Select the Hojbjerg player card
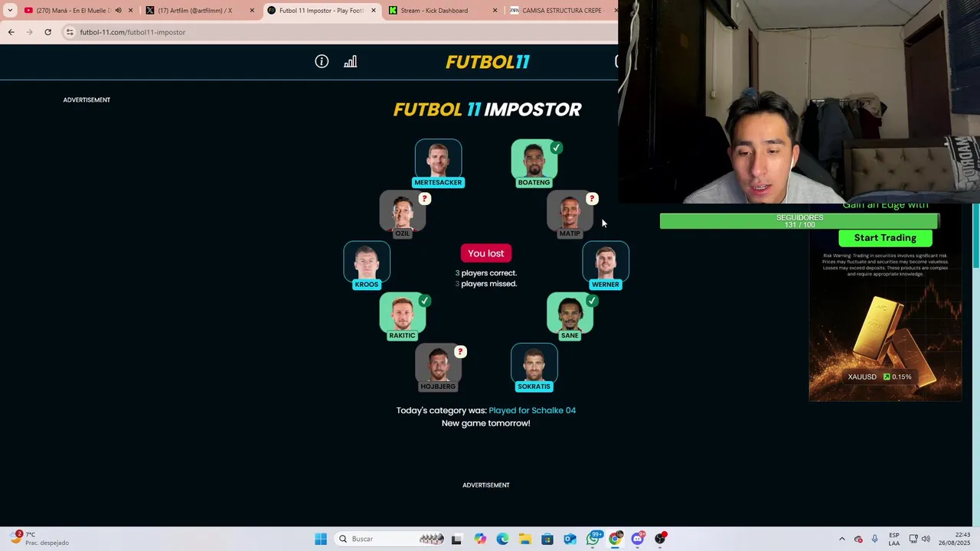Screen dimensions: 980x551 [438, 367]
